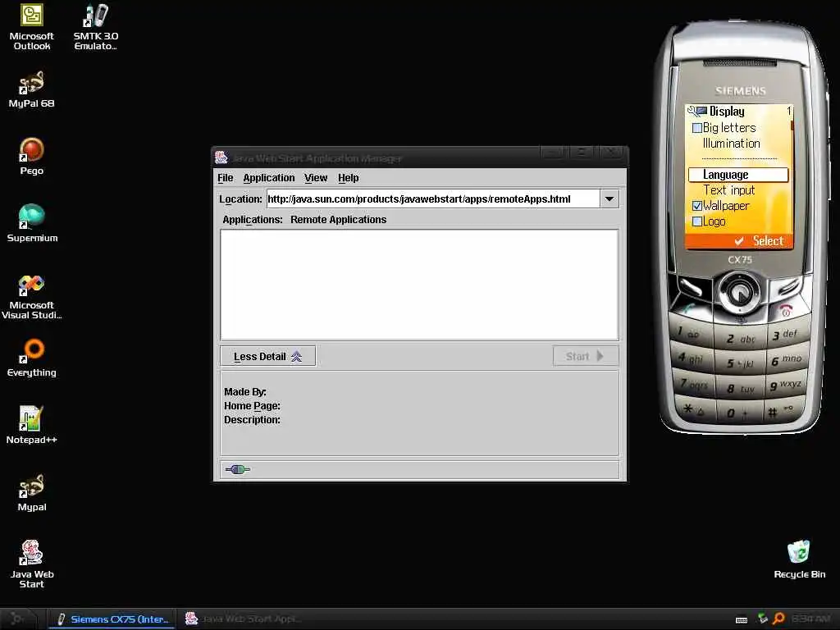The image size is (840, 630).
Task: Click phone keypad key 6 mno
Action: click(787, 360)
